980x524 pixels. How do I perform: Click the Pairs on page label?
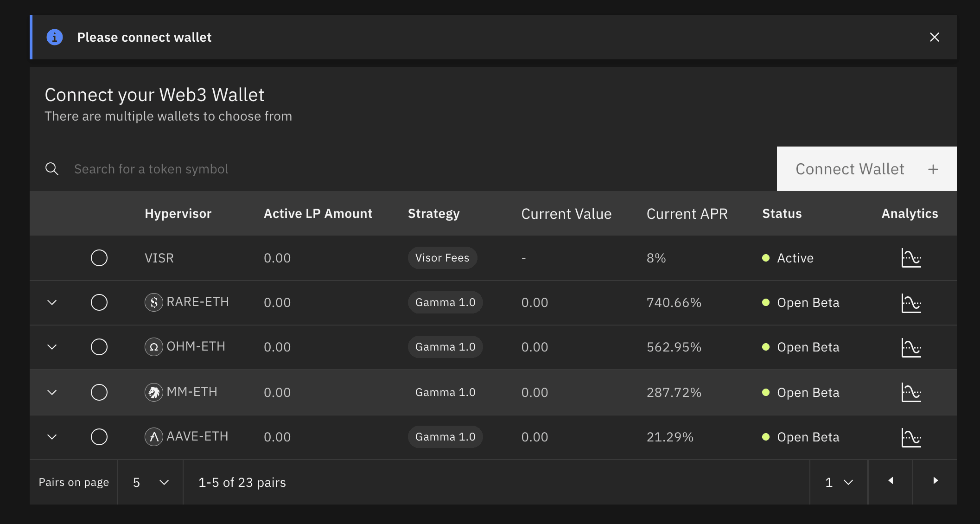tap(74, 482)
